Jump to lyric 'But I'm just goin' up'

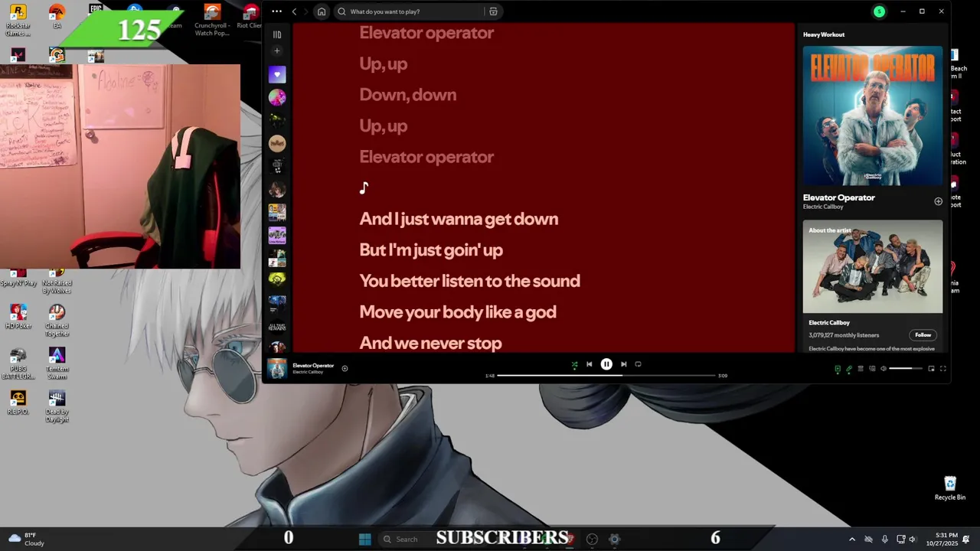click(x=431, y=250)
